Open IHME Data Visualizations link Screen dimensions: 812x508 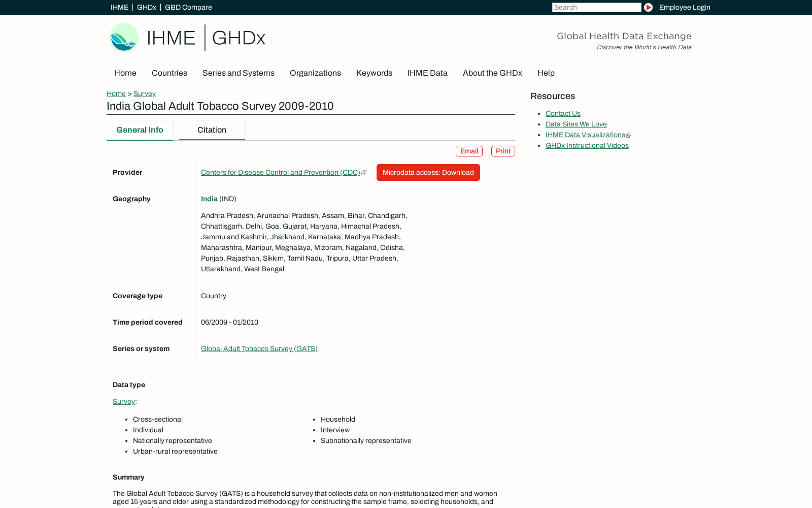click(585, 135)
